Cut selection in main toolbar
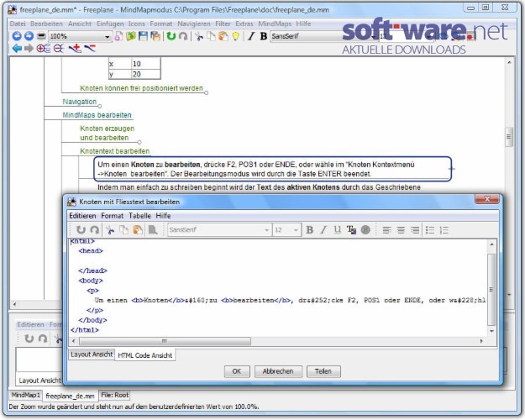 click(x=199, y=36)
